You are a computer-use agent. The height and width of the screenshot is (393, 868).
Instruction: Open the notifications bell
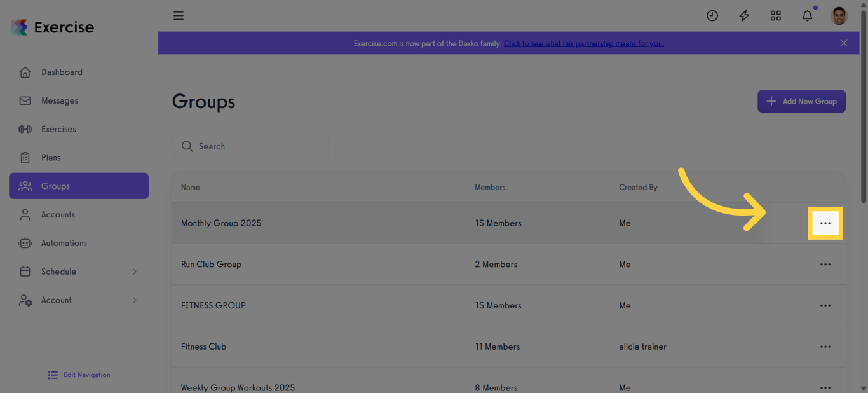coord(807,15)
